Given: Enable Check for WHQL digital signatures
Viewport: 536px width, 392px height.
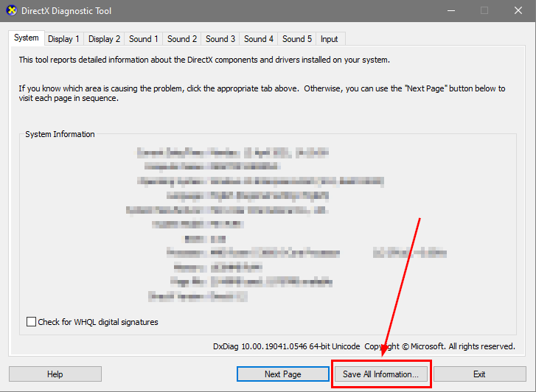Looking at the screenshot, I should [31, 322].
